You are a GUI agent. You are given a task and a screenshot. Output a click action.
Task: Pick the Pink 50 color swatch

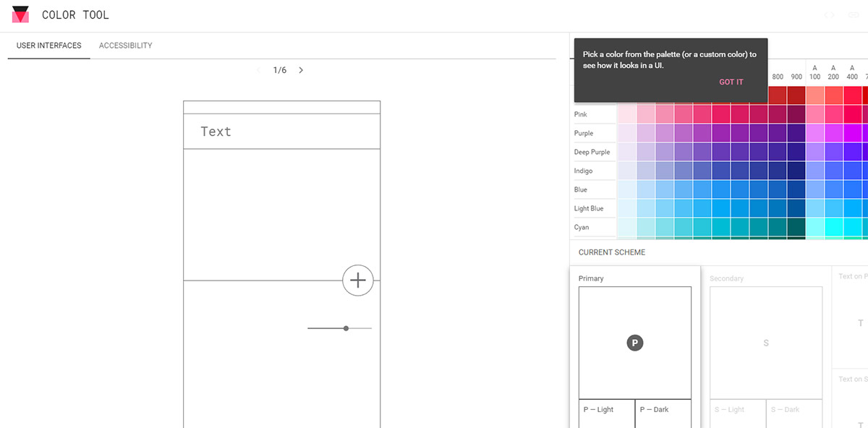tap(626, 114)
